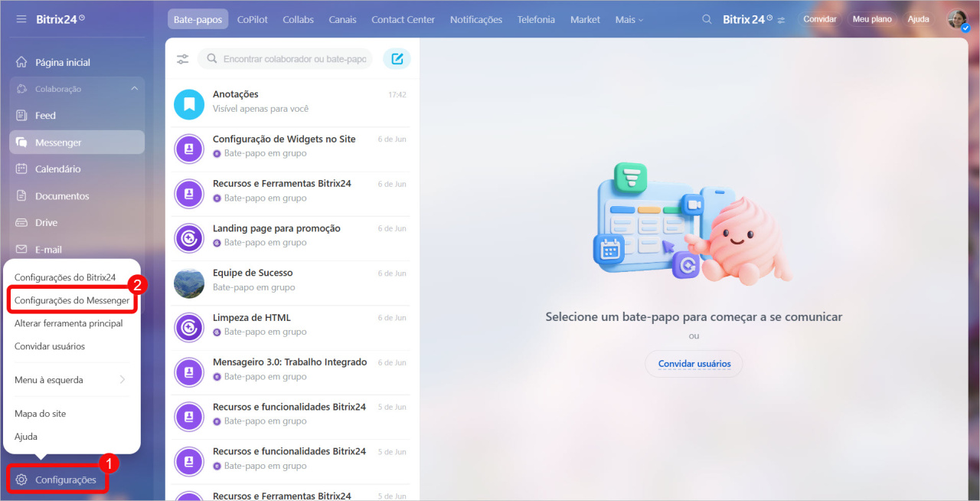Viewport: 980px width, 501px height.
Task: Open the Market tab
Action: [x=585, y=19]
